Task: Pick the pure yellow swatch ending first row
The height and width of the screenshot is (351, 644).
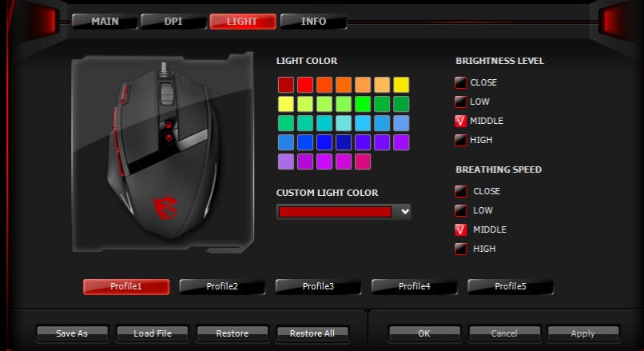Action: 401,85
